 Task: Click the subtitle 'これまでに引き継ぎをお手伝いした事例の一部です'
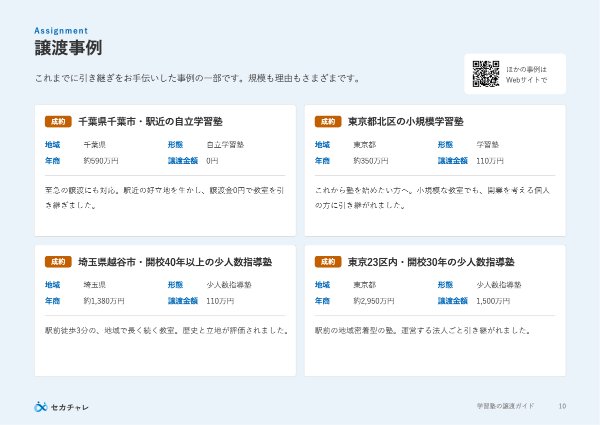(139, 78)
